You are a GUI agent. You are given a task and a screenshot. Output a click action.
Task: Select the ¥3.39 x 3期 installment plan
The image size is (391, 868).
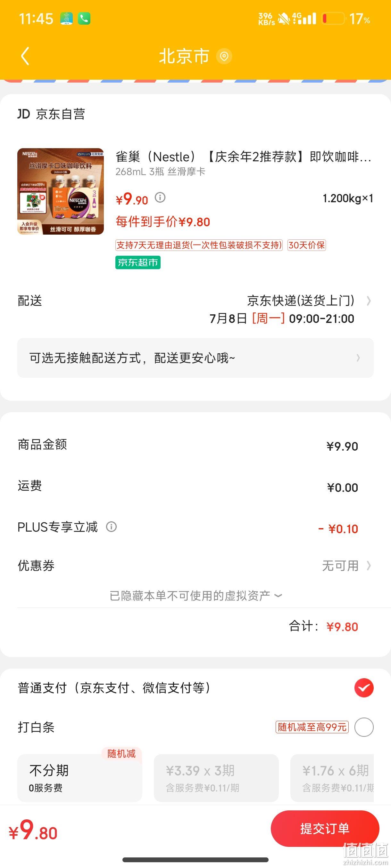[x=216, y=778]
